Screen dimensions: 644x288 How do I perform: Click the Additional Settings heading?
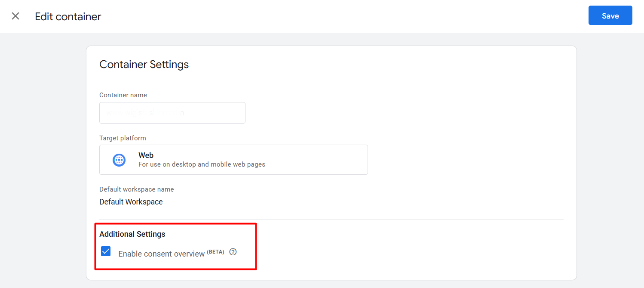[132, 234]
